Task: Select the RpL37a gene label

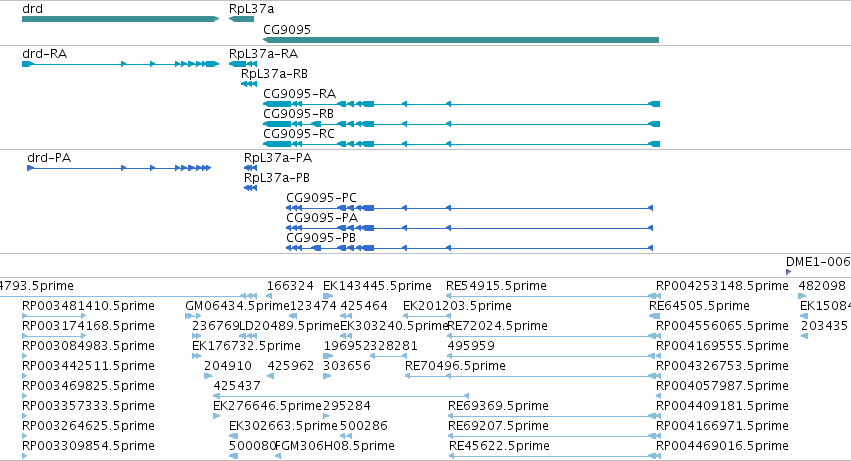Action: coord(251,9)
